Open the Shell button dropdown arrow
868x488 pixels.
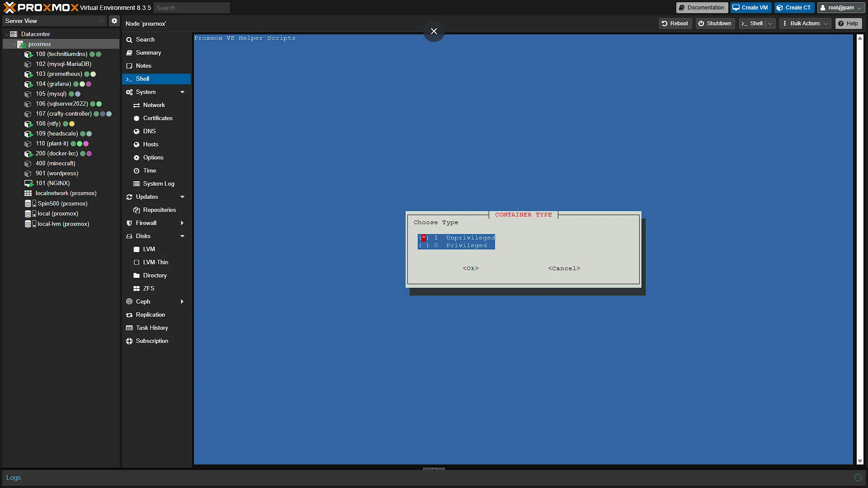click(x=770, y=23)
